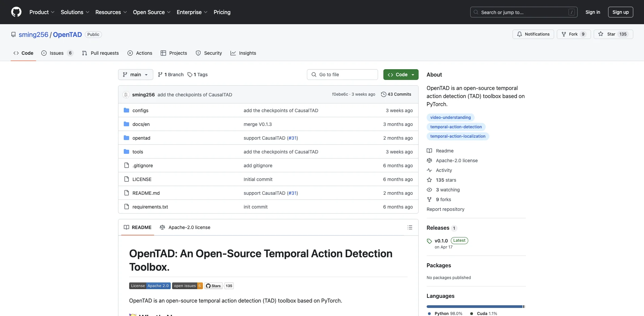Click Report repository link
The width and height of the screenshot is (644, 316).
pos(445,209)
